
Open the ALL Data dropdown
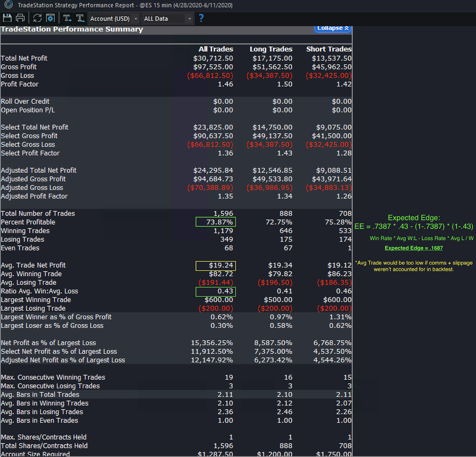[168, 18]
